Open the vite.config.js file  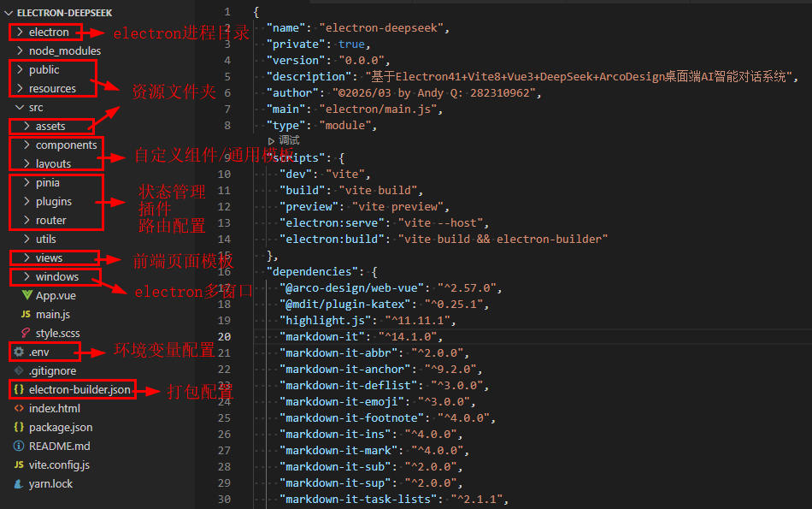point(58,465)
